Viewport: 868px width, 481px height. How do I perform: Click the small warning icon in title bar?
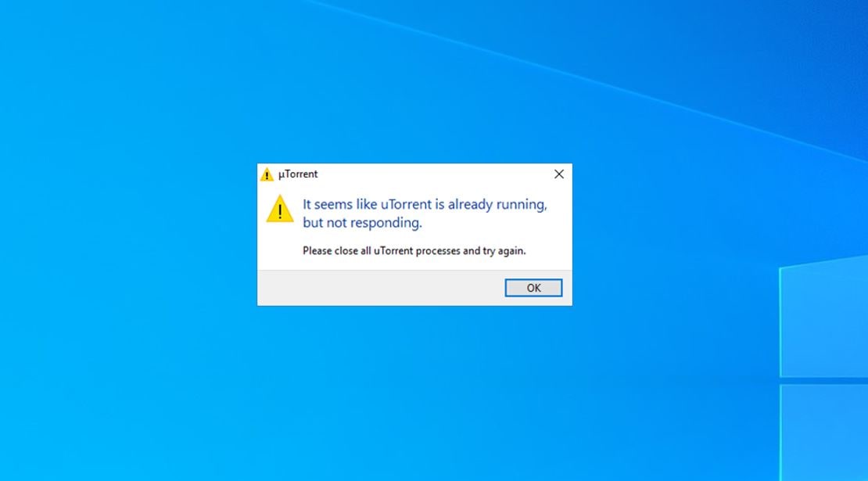[267, 174]
